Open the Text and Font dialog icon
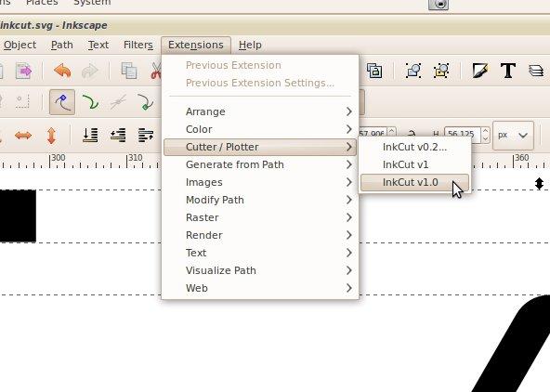The height and width of the screenshot is (392, 550). pyautogui.click(x=508, y=71)
